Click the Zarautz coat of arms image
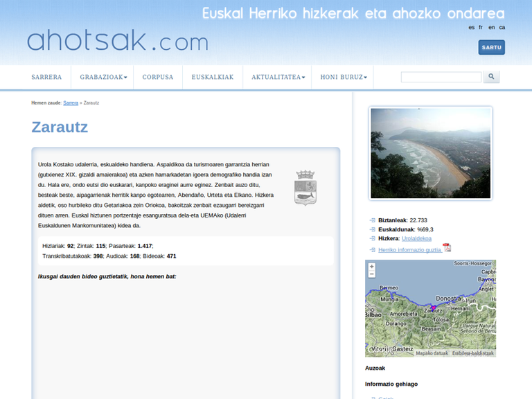Image resolution: width=532 pixels, height=399 pixels. [x=305, y=187]
